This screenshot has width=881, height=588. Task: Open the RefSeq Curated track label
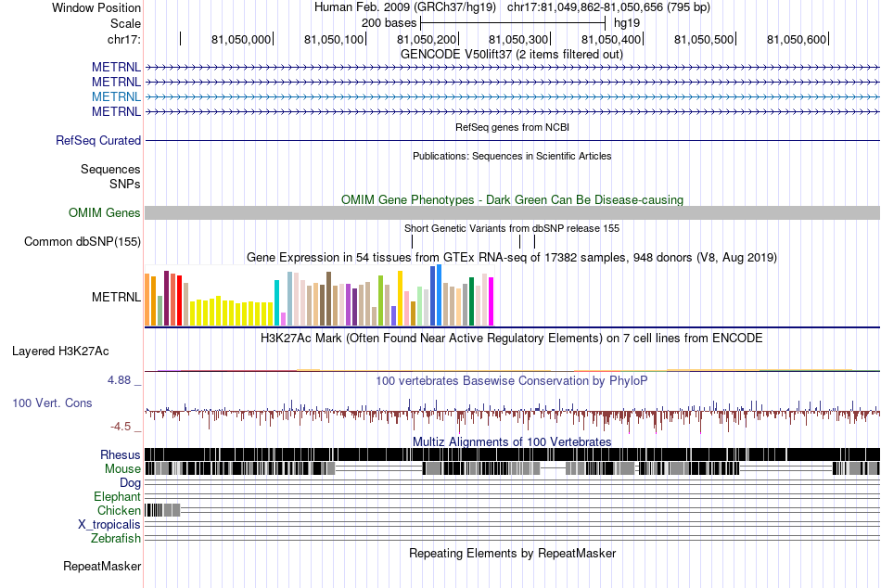(98, 141)
